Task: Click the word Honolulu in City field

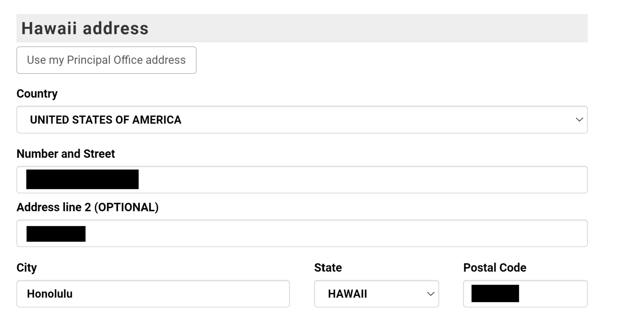Action: click(50, 294)
